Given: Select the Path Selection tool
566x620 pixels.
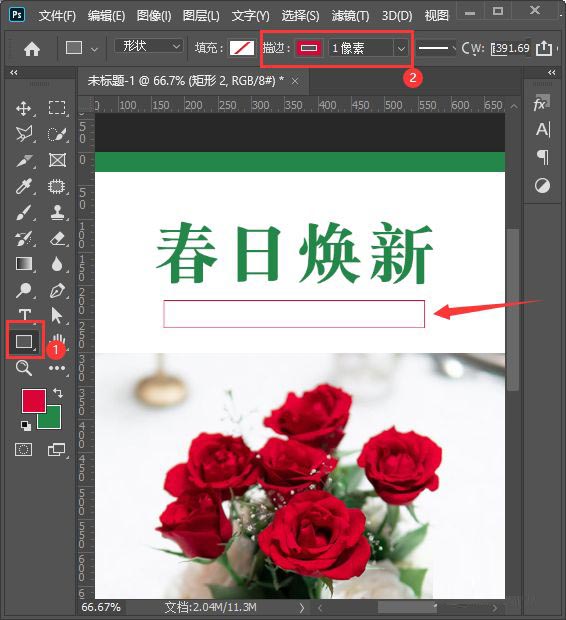Looking at the screenshot, I should 57,316.
